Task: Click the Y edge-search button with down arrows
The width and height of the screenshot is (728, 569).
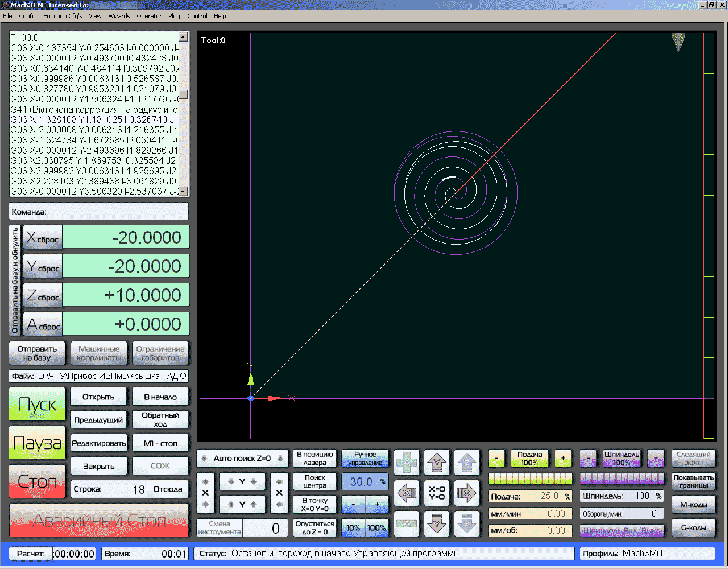Action: pyautogui.click(x=242, y=481)
